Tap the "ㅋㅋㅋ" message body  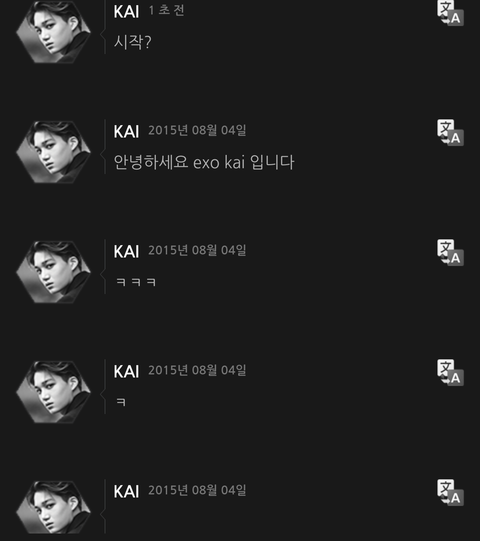click(x=136, y=282)
